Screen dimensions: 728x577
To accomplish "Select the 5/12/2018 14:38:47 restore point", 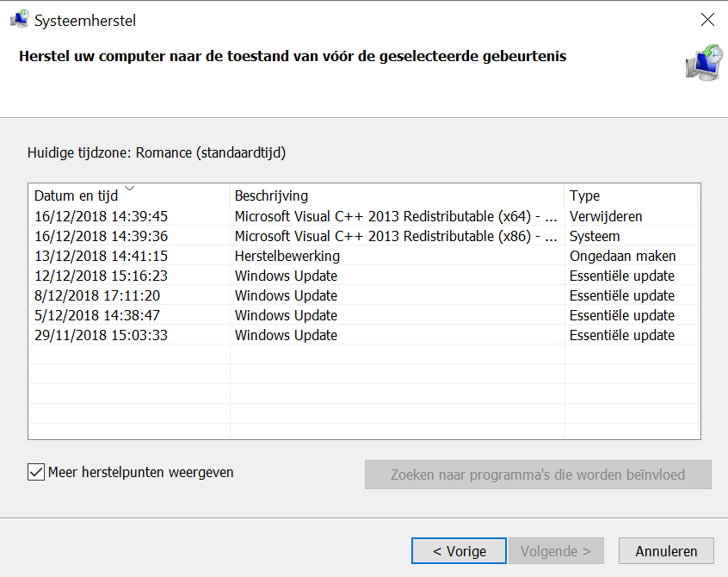I will click(x=363, y=315).
